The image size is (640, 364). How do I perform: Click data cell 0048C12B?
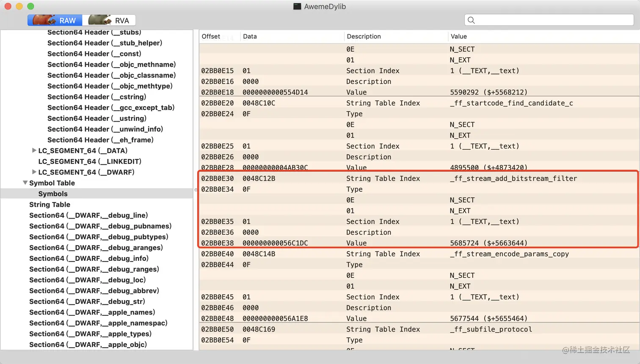coord(259,178)
